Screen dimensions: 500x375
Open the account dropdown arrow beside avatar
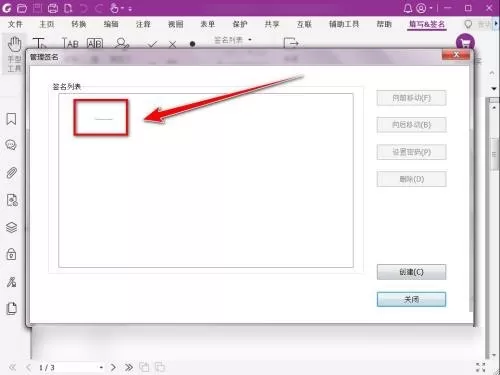pyautogui.click(x=431, y=8)
